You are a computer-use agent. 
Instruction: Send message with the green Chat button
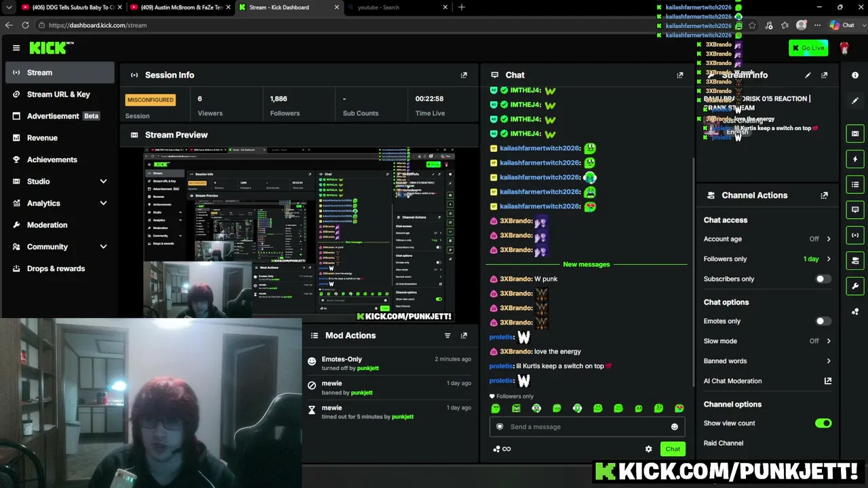(x=673, y=449)
